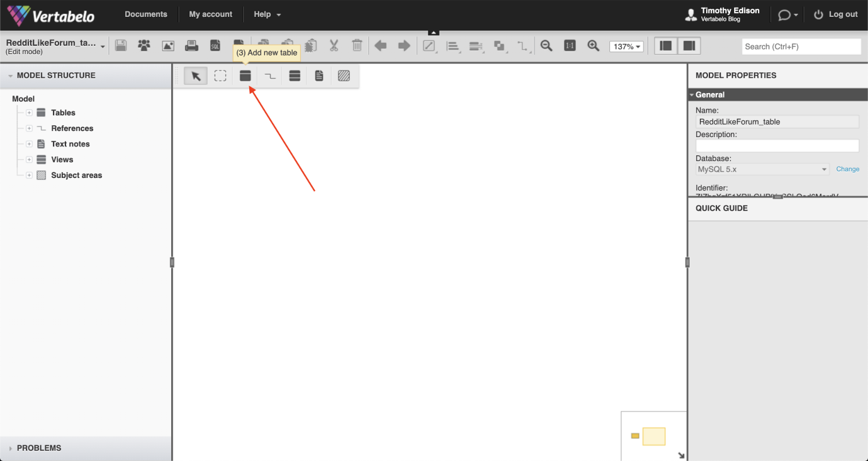Select the Tables label in tree
The width and height of the screenshot is (868, 461).
coord(63,113)
